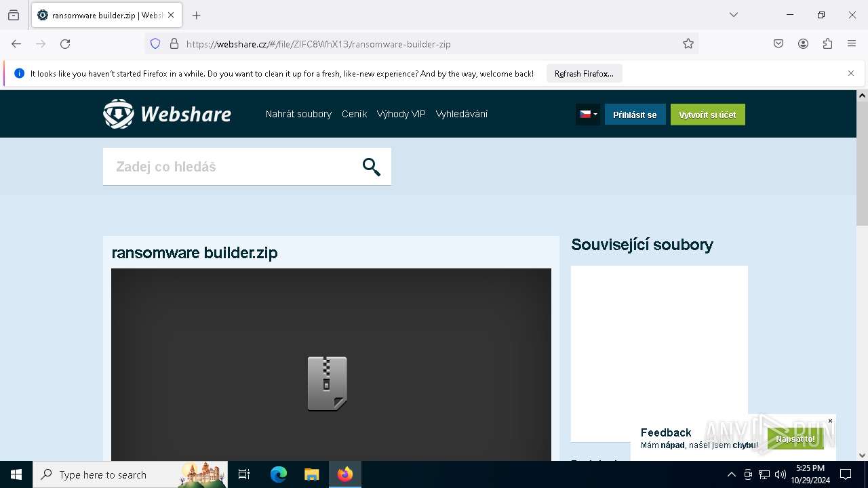Close the Feedback popup

[830, 421]
